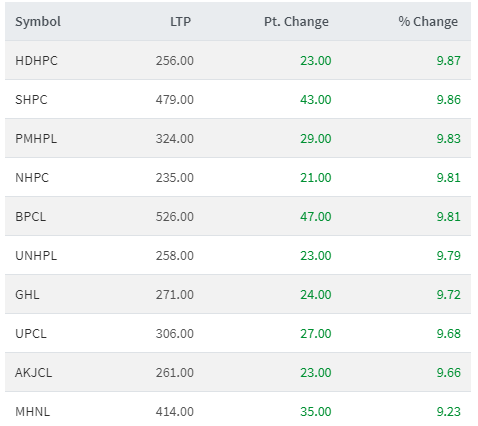
Task: Click MHNL's 9.23 percent change
Action: coord(449,412)
